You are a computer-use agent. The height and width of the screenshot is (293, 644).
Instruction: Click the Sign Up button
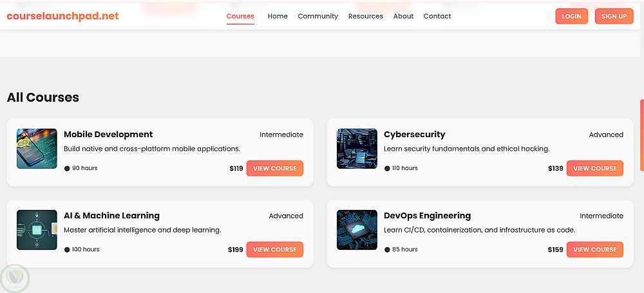614,17
